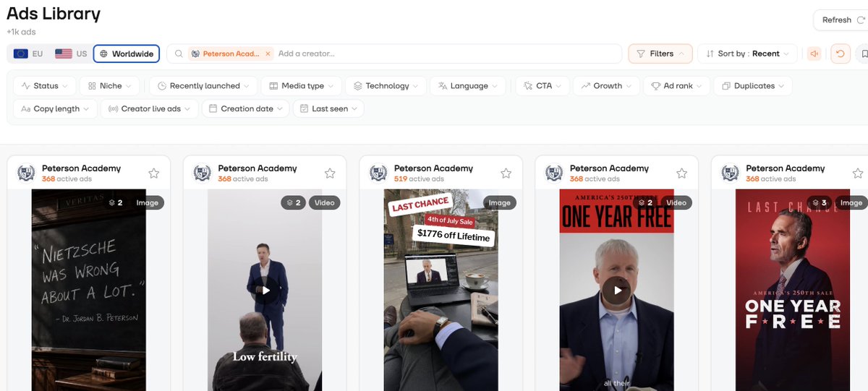Click the 3 variants badge on red ad
Screen dimensions: 868x391
point(820,203)
